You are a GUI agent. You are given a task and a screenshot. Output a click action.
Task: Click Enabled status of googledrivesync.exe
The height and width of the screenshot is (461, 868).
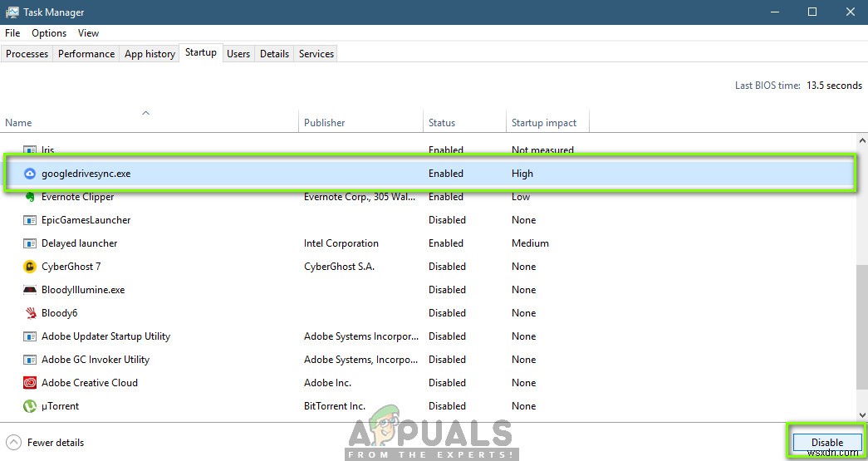(x=445, y=174)
